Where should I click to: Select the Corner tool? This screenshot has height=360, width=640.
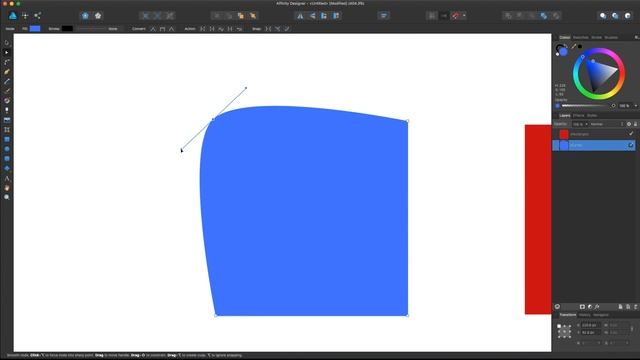tap(7, 62)
